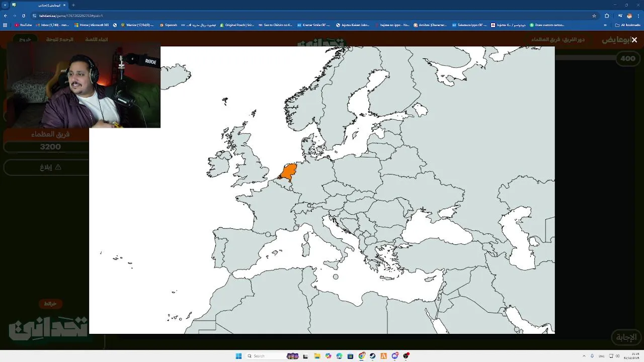Viewport: 644px width, 362px height.
Task: Close the map overlay with the X
Action: coord(634,40)
